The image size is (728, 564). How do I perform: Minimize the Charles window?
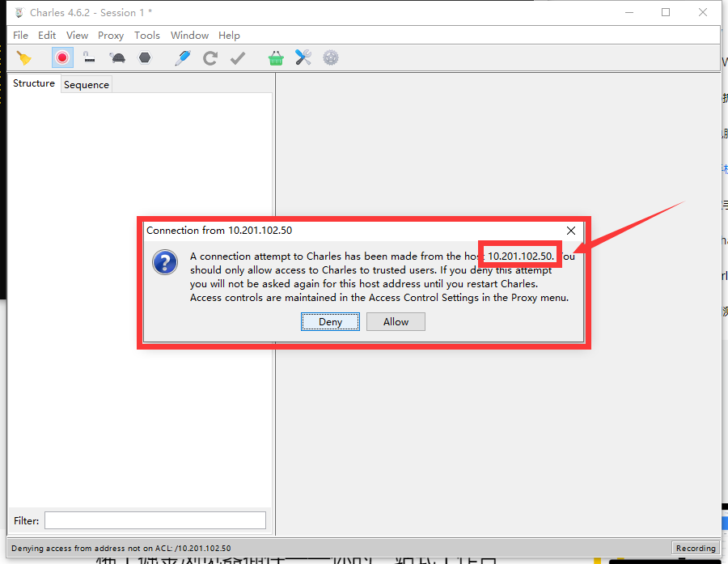tap(629, 13)
